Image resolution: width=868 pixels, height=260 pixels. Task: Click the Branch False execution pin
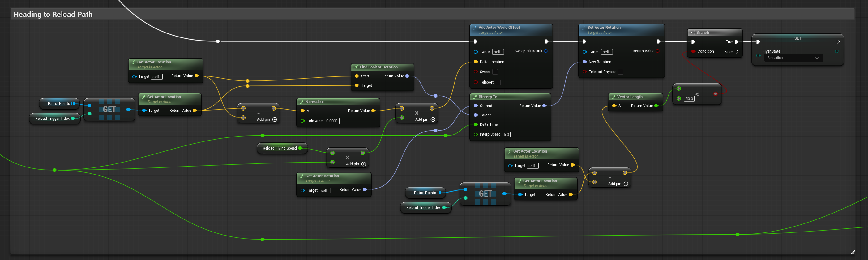736,52
